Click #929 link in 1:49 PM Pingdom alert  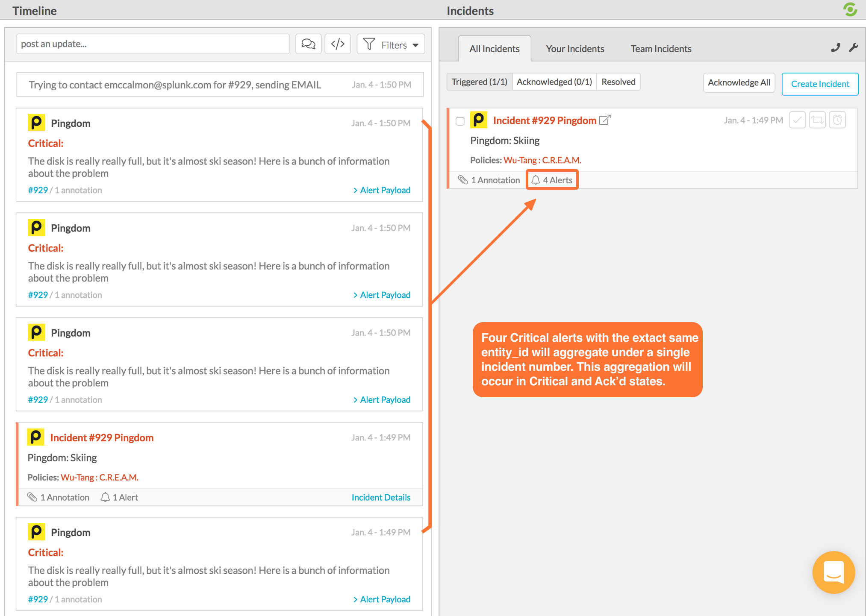[38, 599]
